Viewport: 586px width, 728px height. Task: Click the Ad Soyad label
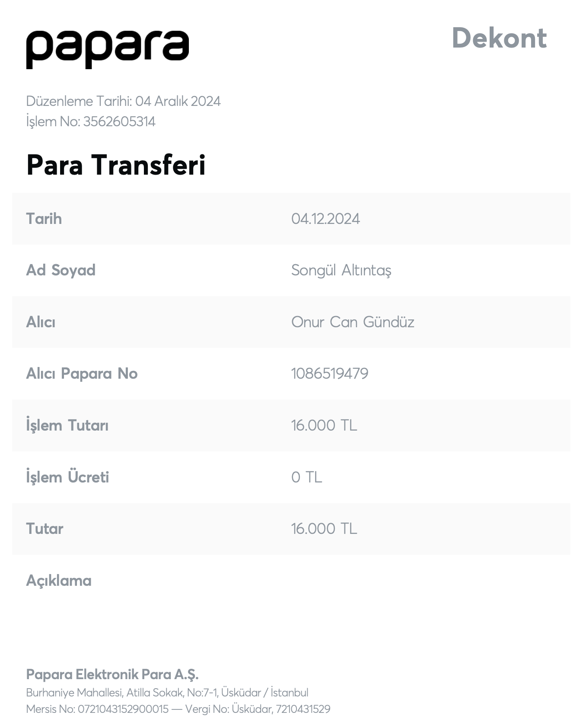point(61,270)
